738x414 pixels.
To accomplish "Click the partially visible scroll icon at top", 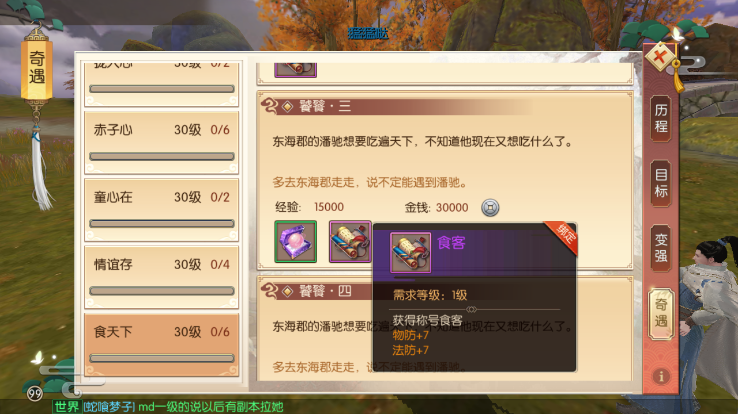I will [x=296, y=70].
